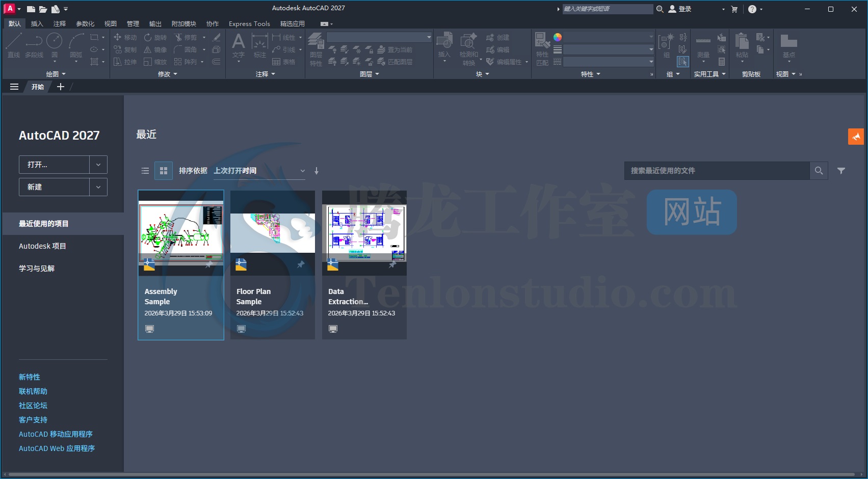Expand the New button dropdown arrow
Screen dimensions: 868x479
click(98, 187)
